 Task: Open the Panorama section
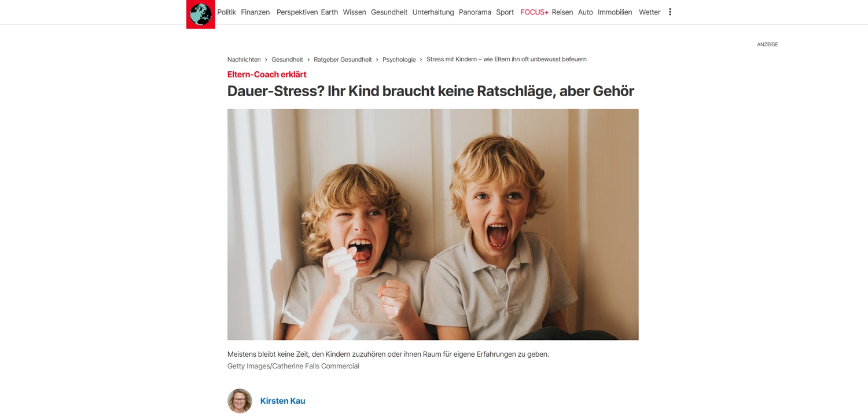pyautogui.click(x=475, y=12)
